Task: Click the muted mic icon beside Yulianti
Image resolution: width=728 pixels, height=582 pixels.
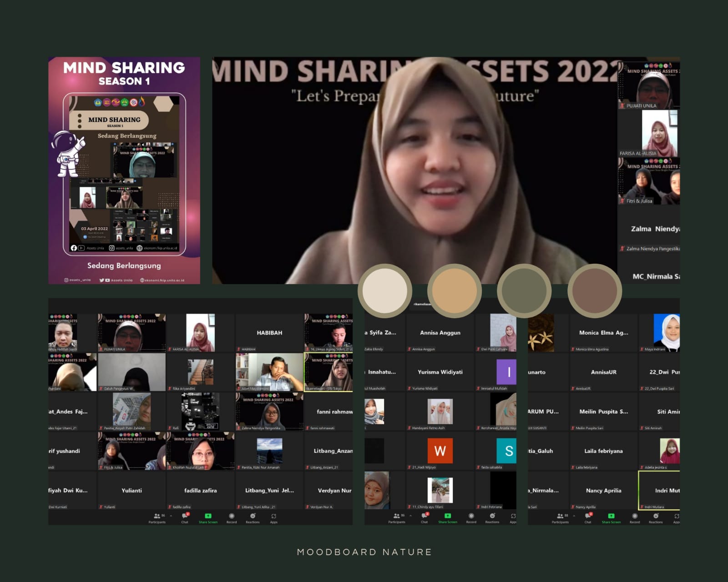Action: click(x=101, y=507)
